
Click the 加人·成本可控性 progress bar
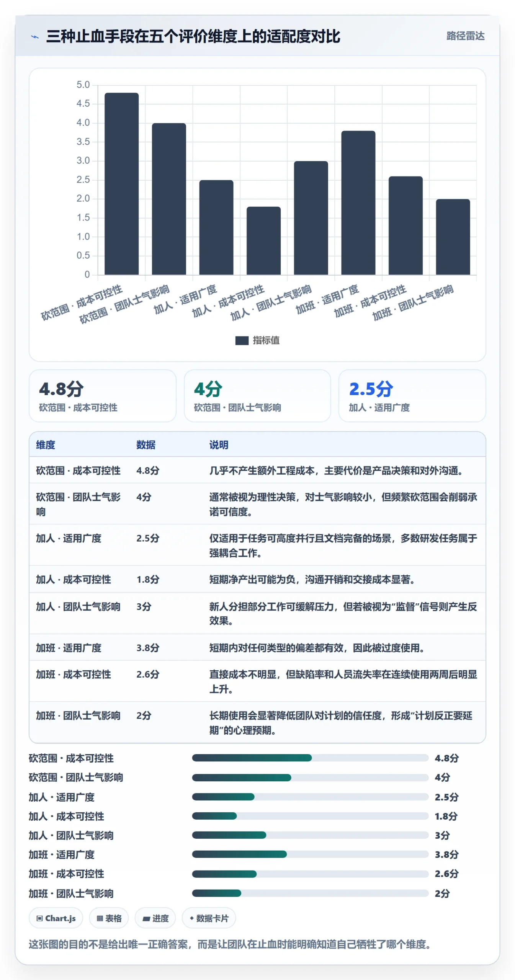pyautogui.click(x=310, y=816)
